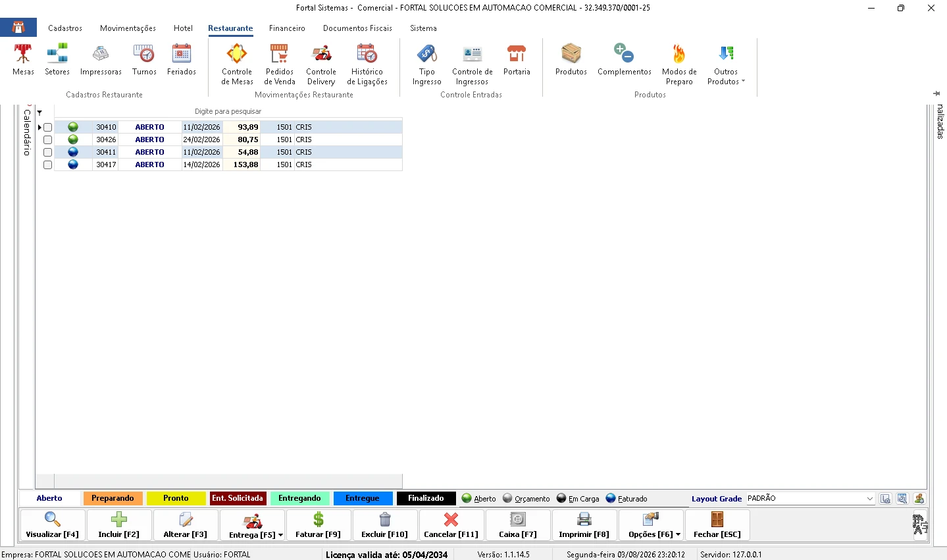Expand the Opções [F6] menu

678,535
